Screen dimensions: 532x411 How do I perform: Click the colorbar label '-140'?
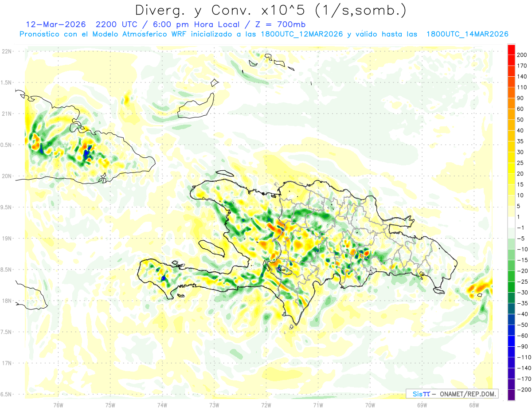coord(524,368)
